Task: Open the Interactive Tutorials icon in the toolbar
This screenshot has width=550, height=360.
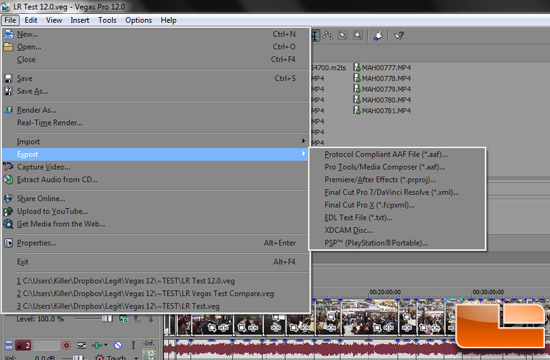Action: [x=378, y=35]
